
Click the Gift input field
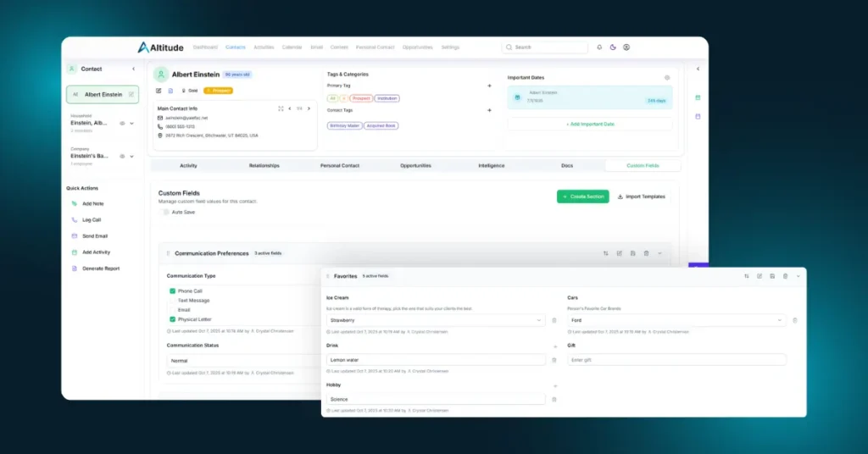tap(676, 360)
